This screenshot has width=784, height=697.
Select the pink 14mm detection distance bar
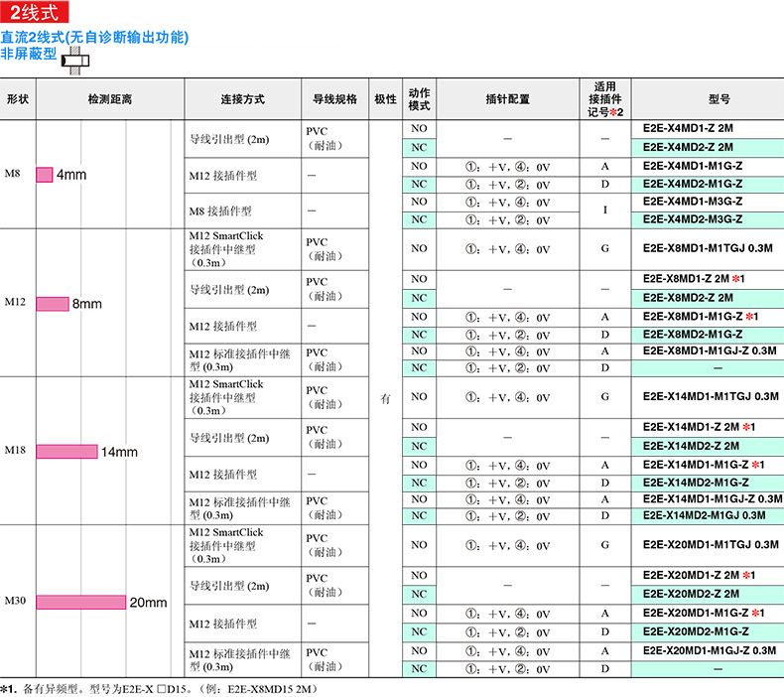pos(66,452)
